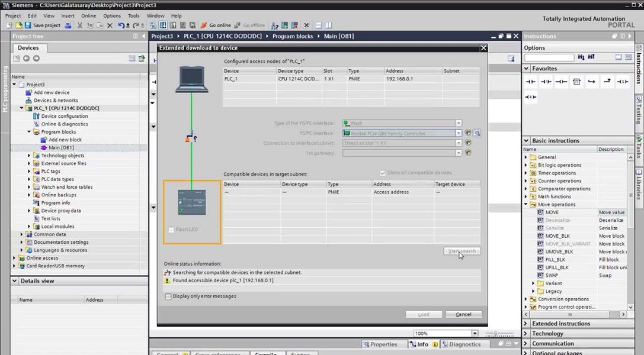Click the Cut scissors icon
The height and width of the screenshot is (355, 644).
pos(79,25)
